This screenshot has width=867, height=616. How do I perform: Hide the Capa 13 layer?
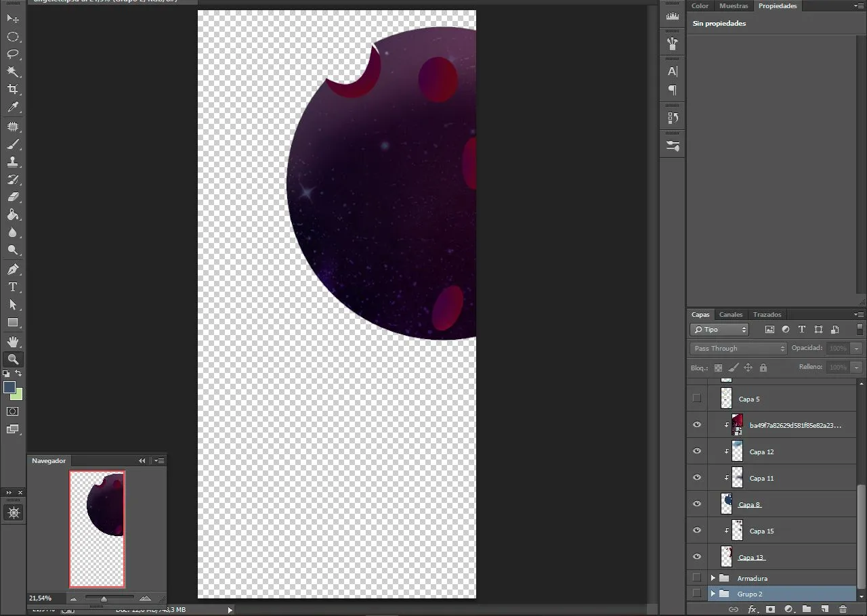coord(696,557)
